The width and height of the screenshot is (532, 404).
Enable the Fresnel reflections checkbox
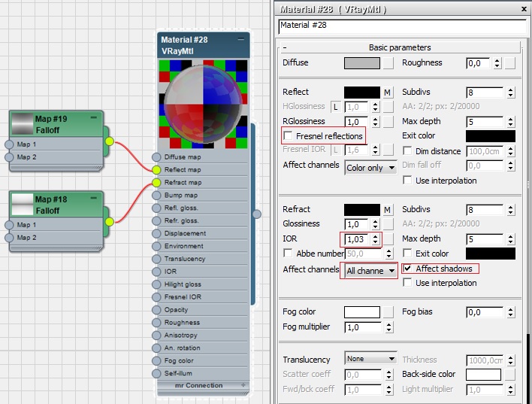click(x=288, y=136)
